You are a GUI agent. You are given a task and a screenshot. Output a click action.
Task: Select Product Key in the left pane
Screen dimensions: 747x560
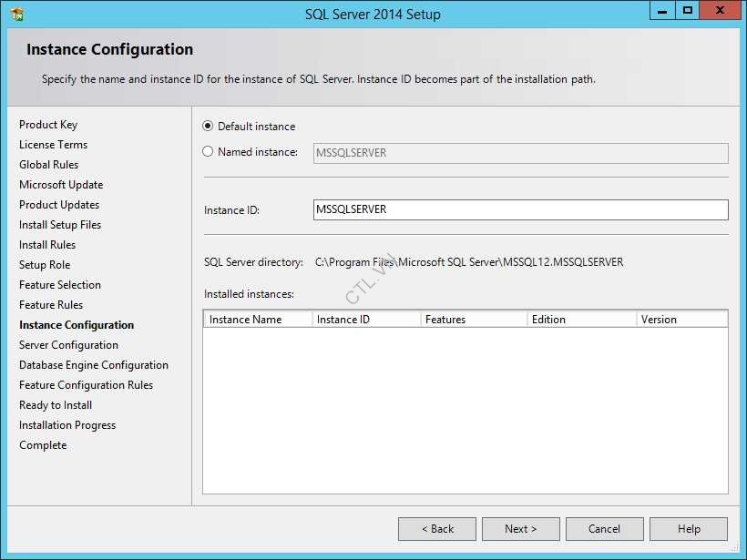point(48,124)
